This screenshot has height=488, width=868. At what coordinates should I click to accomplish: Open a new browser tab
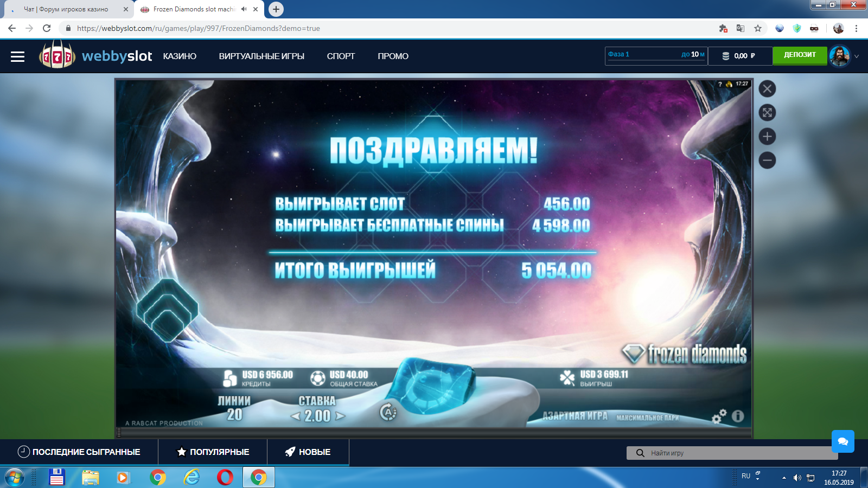(x=276, y=9)
